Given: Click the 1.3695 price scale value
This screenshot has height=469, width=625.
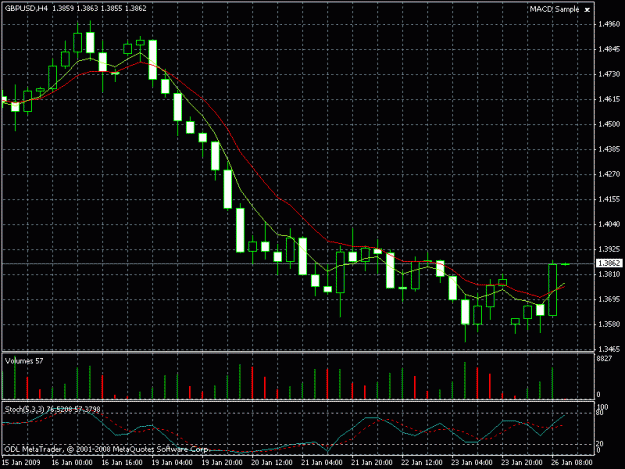Looking at the screenshot, I should click(609, 299).
